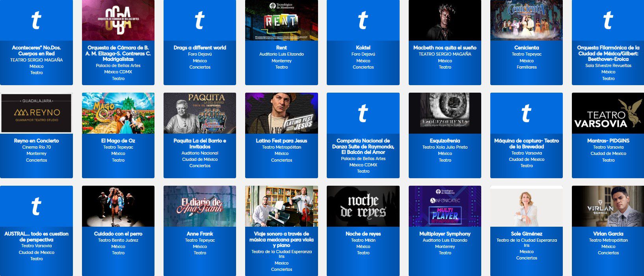Click the Auditorio Luis Elizondo venue under Rent
The width and height of the screenshot is (644, 276).
[x=281, y=54]
